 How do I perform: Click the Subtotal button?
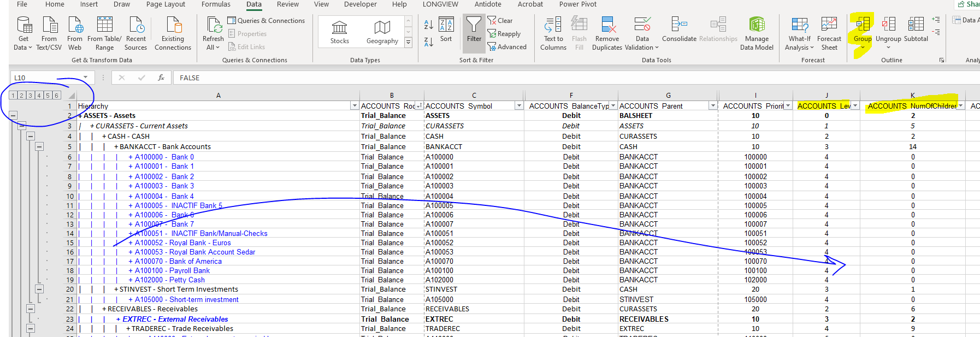pyautogui.click(x=916, y=30)
